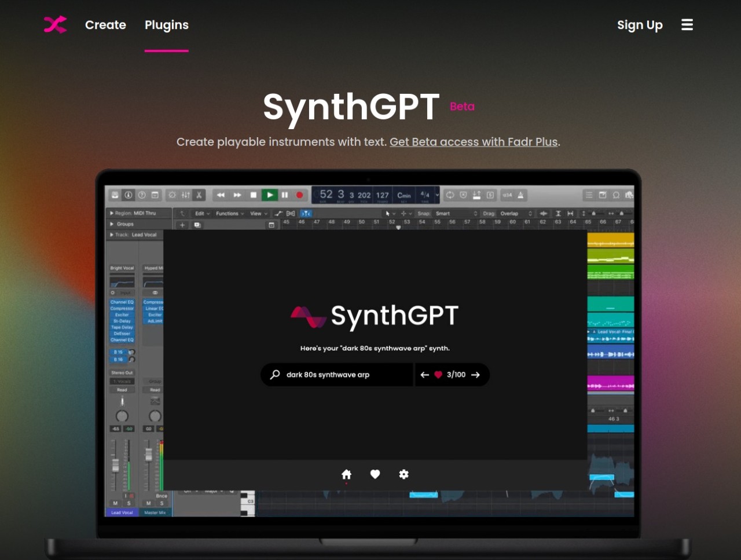View saved synths using the bottom heart icon
Image resolution: width=741 pixels, height=560 pixels.
point(375,474)
